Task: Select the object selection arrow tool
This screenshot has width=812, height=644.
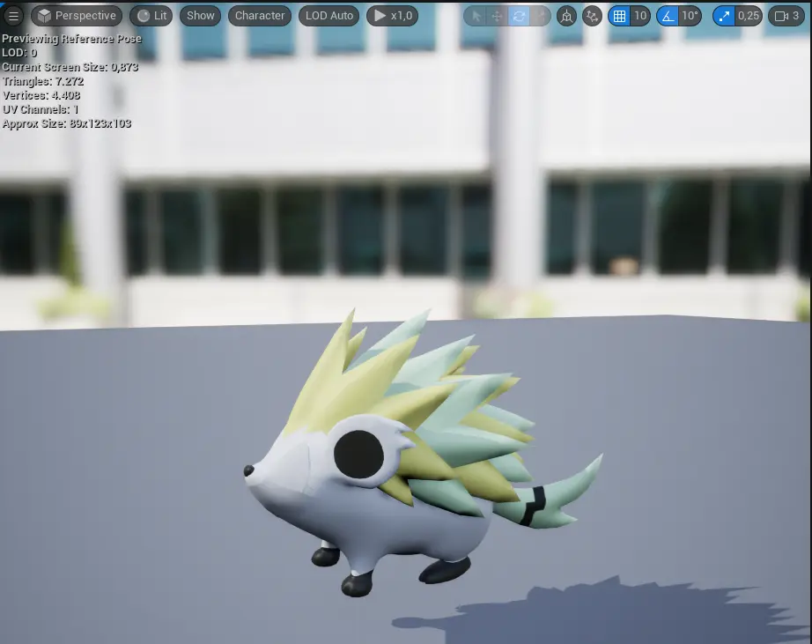Action: pyautogui.click(x=476, y=17)
